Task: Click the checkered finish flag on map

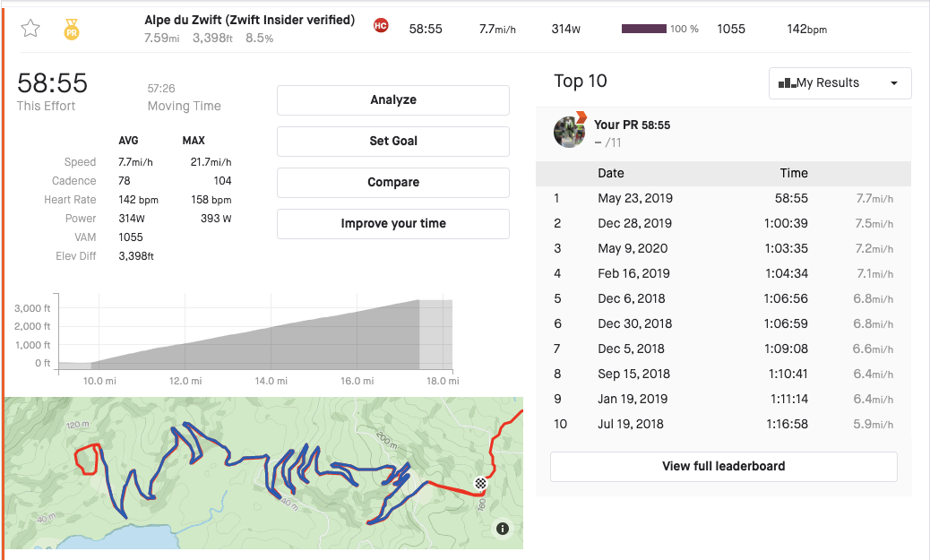Action: pos(481,484)
